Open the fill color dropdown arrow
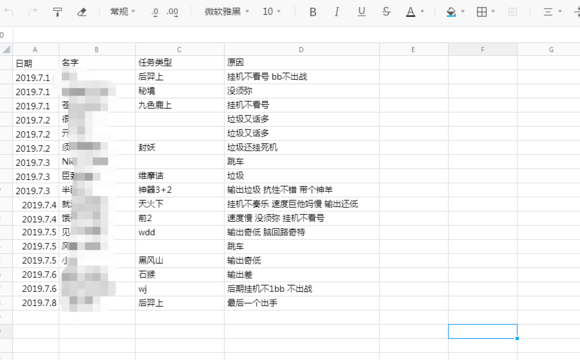580x360 pixels. [x=463, y=12]
